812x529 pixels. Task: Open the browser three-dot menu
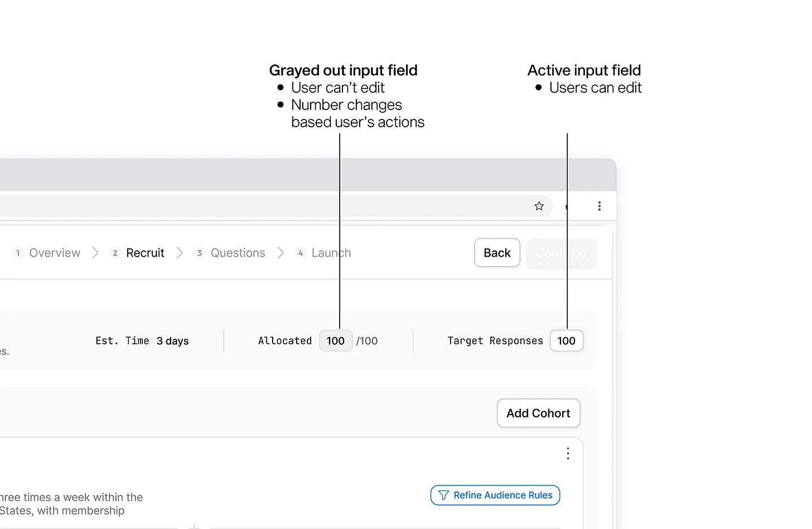pyautogui.click(x=600, y=206)
